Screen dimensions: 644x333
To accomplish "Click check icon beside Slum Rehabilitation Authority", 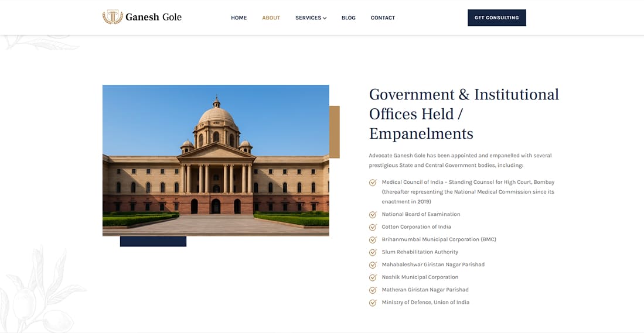I will click(x=373, y=252).
